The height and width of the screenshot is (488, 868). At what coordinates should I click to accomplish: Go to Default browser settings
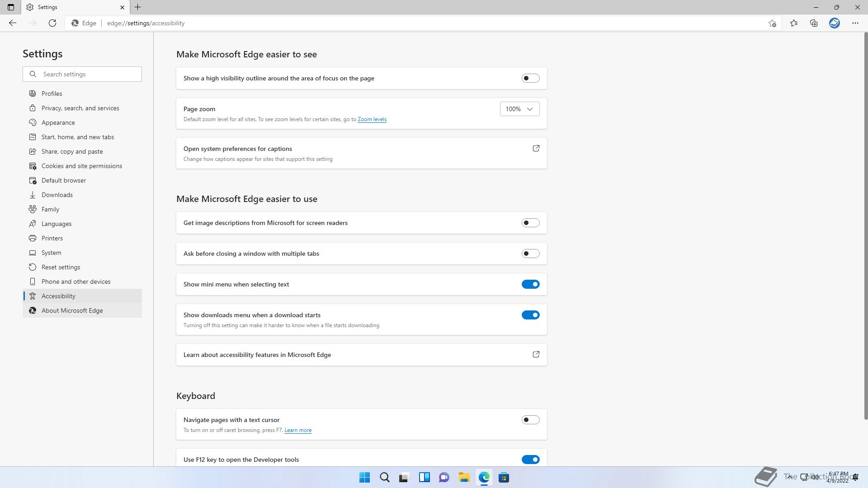(82, 180)
